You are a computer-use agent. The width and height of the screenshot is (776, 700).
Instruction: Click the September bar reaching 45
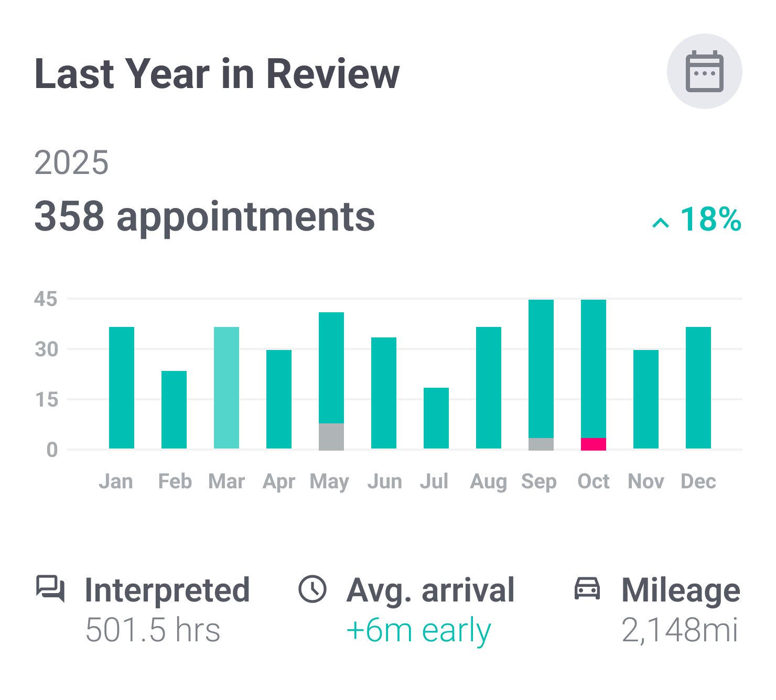pyautogui.click(x=540, y=372)
